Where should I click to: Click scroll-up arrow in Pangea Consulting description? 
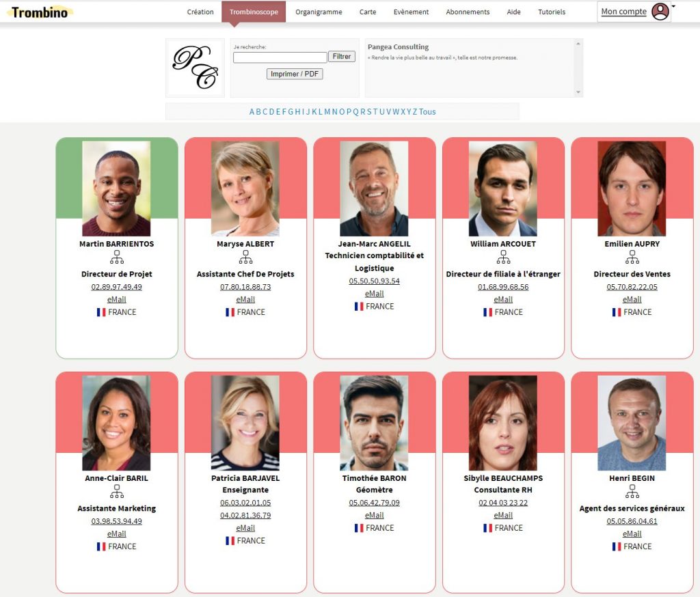578,44
